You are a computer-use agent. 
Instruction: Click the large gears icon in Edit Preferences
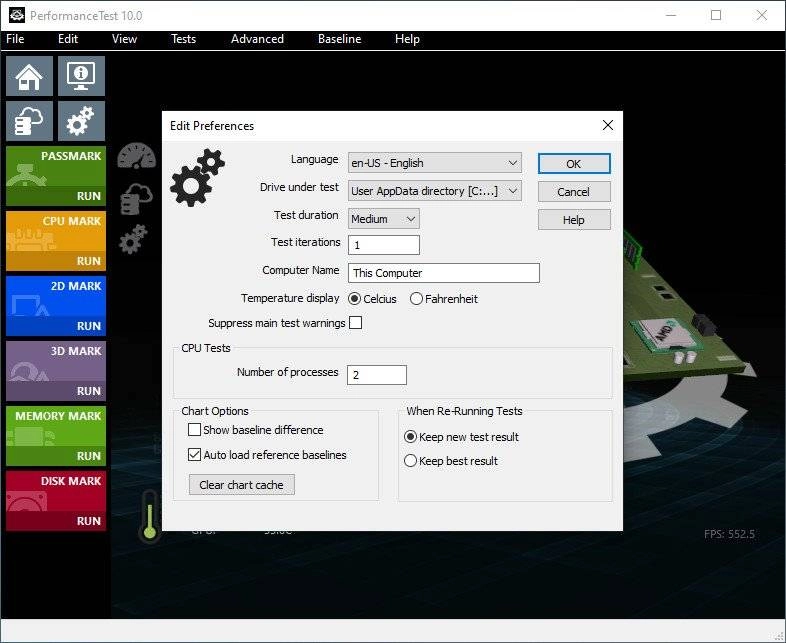click(x=198, y=177)
